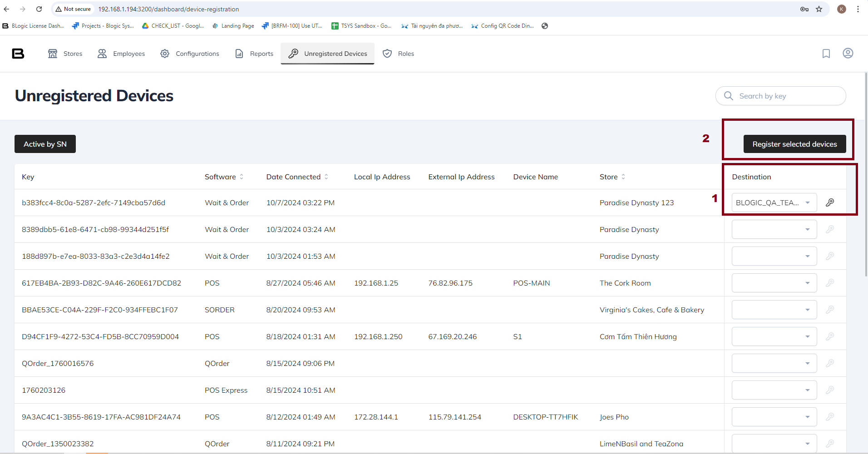Bookmark this page with the star icon
The width and height of the screenshot is (868, 454).
pyautogui.click(x=819, y=9)
